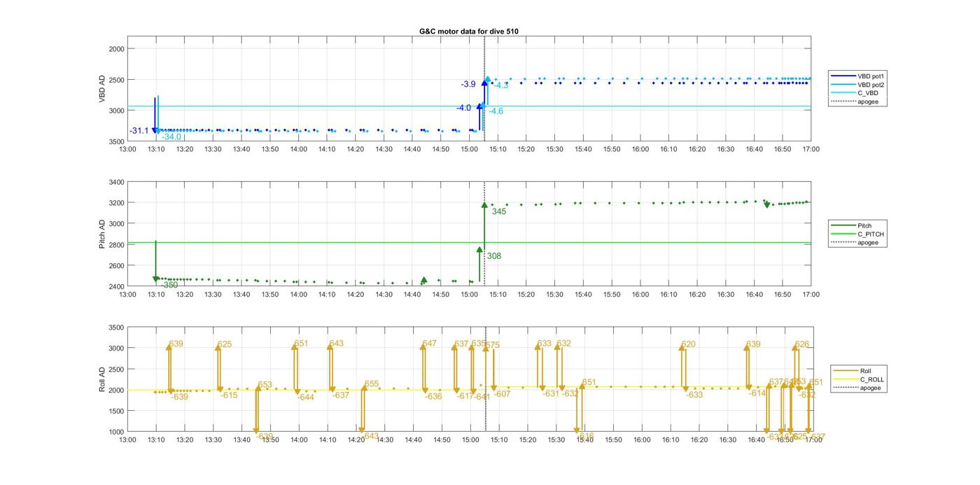Click the '13:00' tick under the VBD plot
This screenshot has height=485, width=980.
point(127,149)
